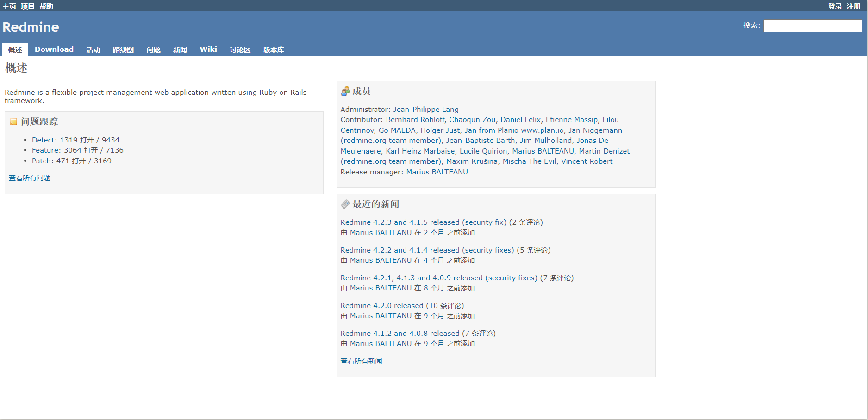This screenshot has height=420, width=868.
Task: Open Jan from Planio www.plan.io profile
Action: coord(514,130)
